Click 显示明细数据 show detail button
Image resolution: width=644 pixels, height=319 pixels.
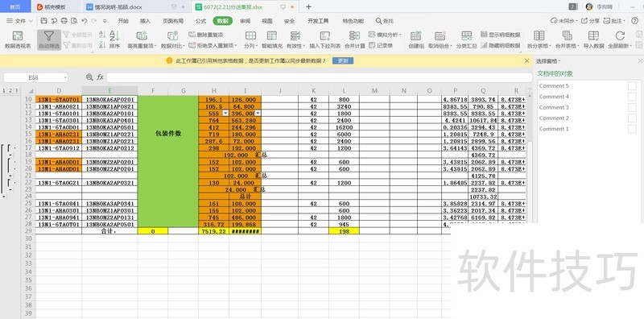[x=500, y=35]
